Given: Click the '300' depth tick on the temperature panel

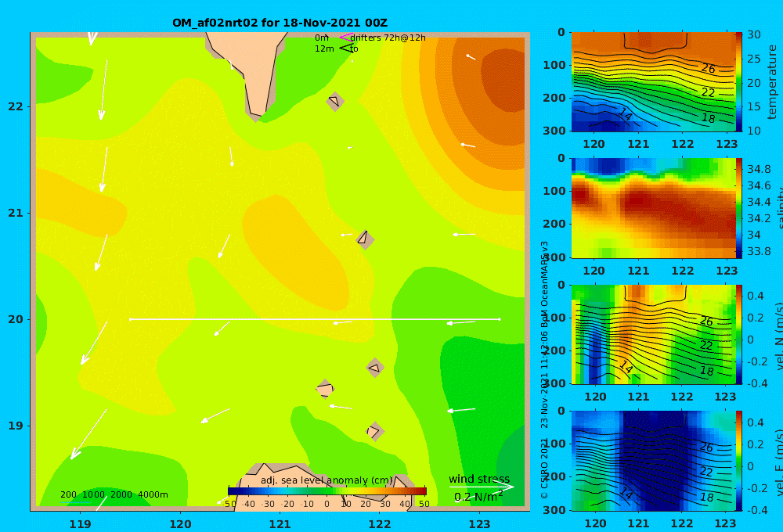Looking at the screenshot, I should pos(554,130).
